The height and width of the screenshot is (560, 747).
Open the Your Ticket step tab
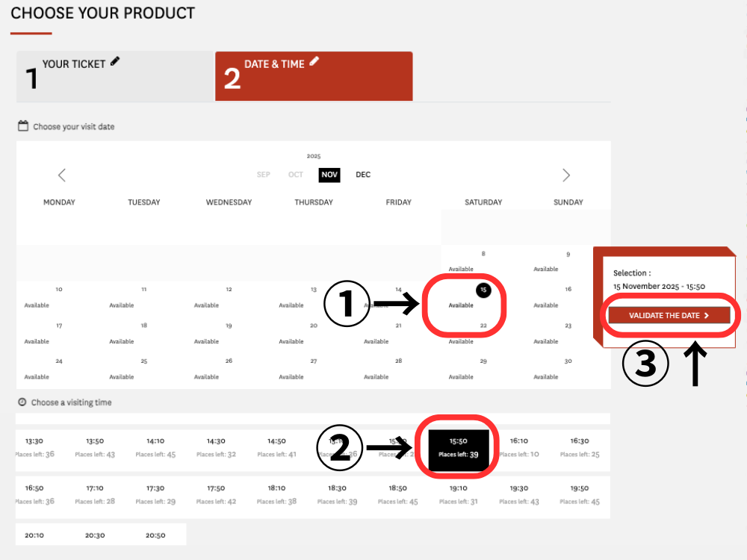[114, 76]
